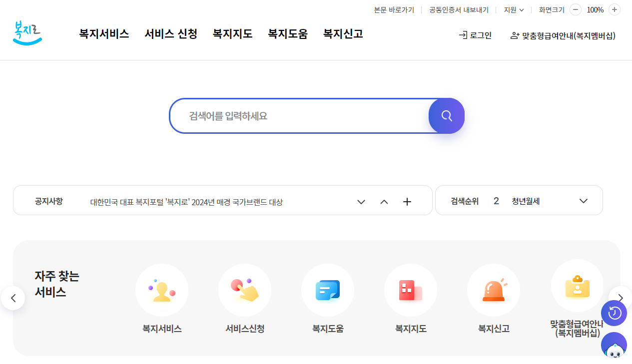Open the 복지도움 chat bubble icon
The width and height of the screenshot is (632, 364).
coord(328,290)
